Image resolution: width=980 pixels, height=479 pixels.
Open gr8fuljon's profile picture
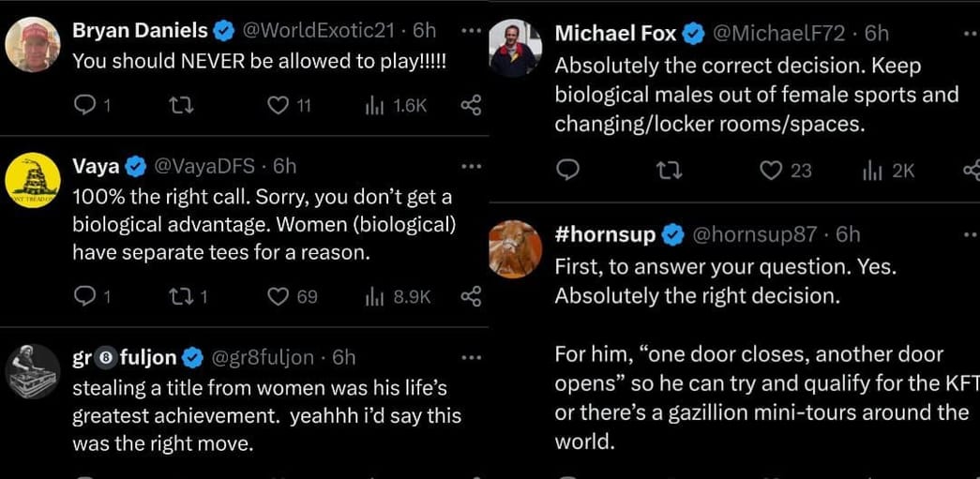click(33, 371)
